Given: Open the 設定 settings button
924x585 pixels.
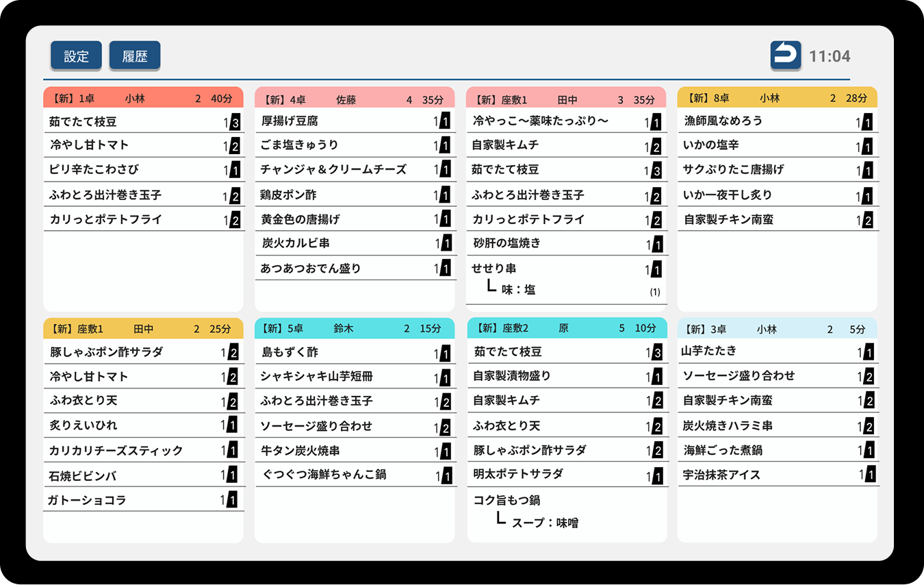Looking at the screenshot, I should coord(76,56).
